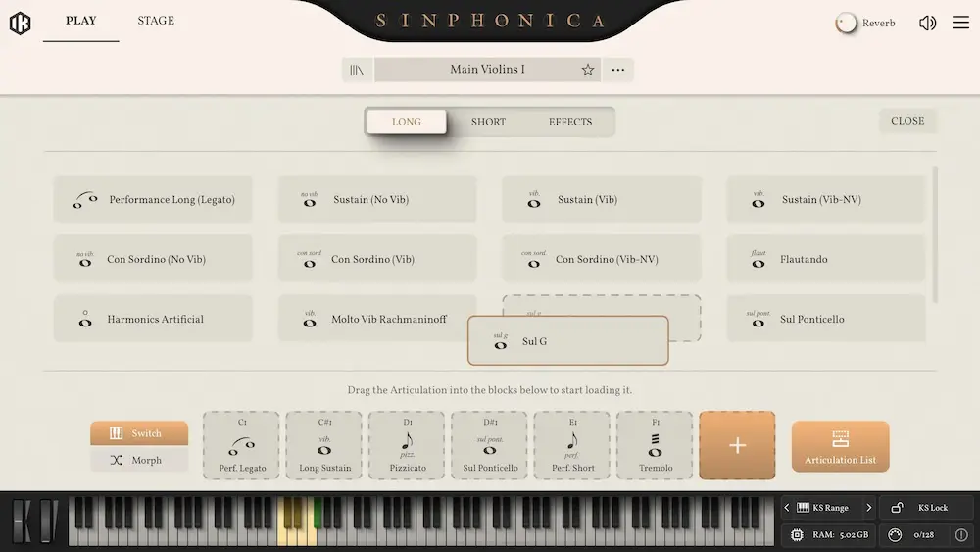Viewport: 980px width, 552px height.
Task: Shift KS Range right with arrow
Action: (x=868, y=508)
